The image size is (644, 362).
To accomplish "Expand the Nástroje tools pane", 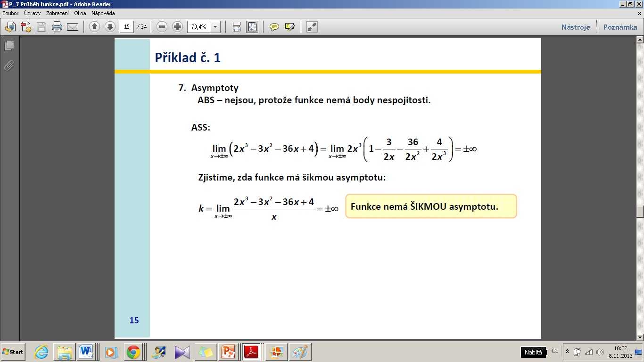I will (x=575, y=27).
